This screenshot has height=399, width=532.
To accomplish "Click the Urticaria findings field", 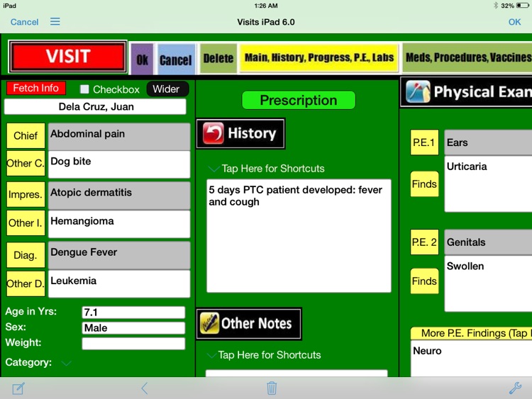I will [488, 184].
